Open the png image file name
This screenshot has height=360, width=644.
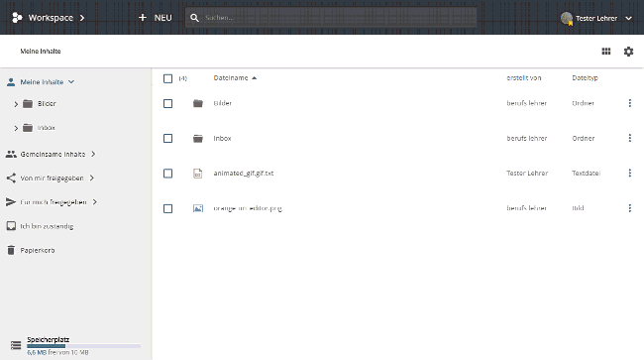coord(248,208)
